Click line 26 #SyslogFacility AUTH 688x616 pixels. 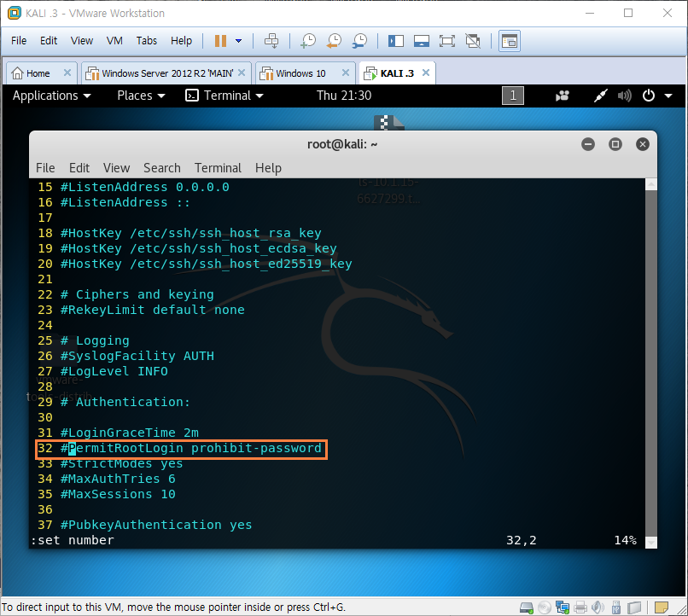[x=126, y=356]
